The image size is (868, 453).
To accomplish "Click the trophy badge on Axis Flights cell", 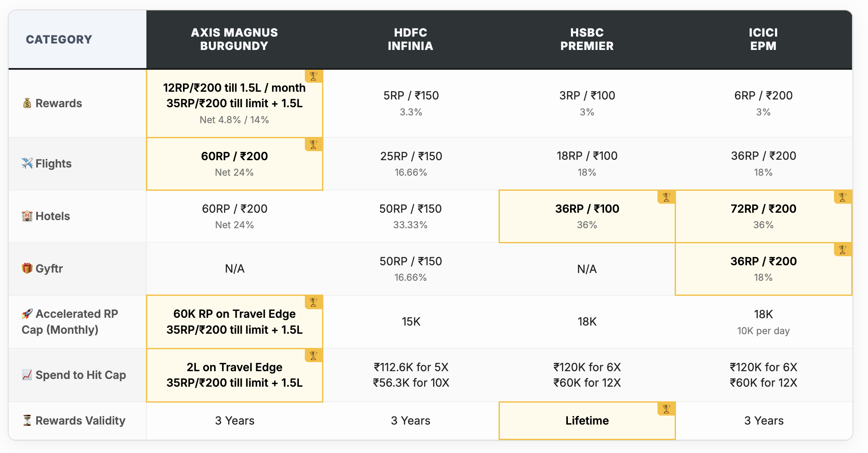I will [x=313, y=144].
